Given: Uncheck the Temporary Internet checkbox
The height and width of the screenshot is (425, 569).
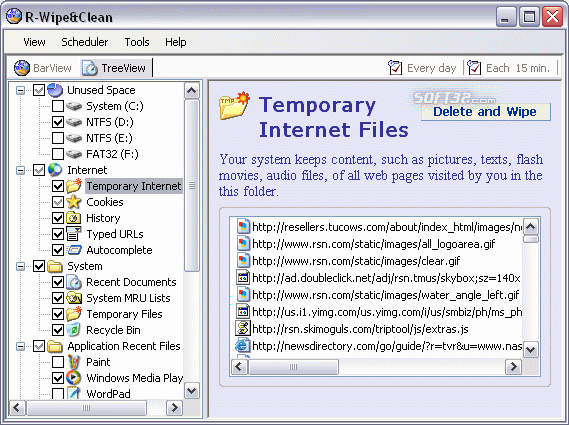Looking at the screenshot, I should point(58,186).
